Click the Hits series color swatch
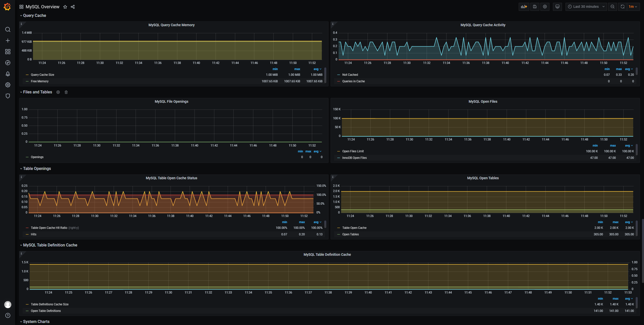 tap(27, 234)
